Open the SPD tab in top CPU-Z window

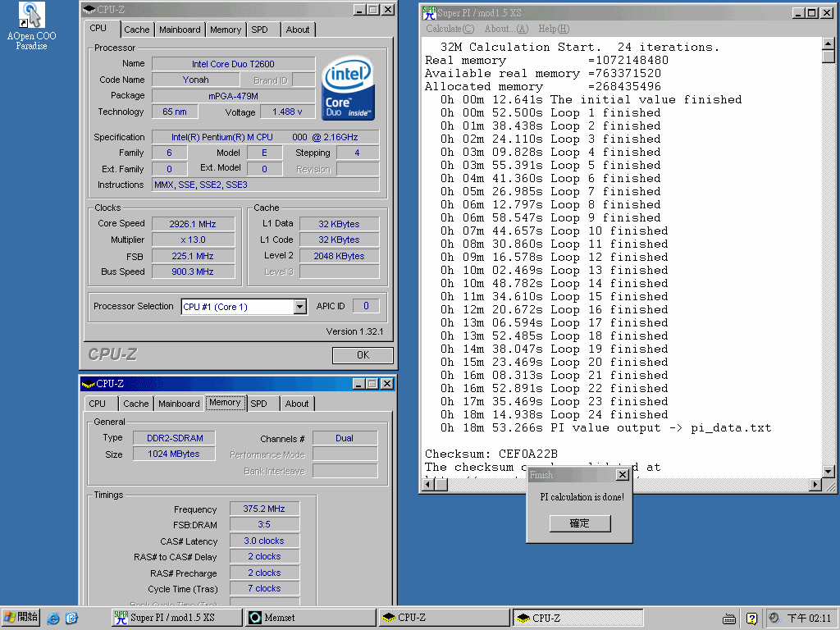pos(259,30)
